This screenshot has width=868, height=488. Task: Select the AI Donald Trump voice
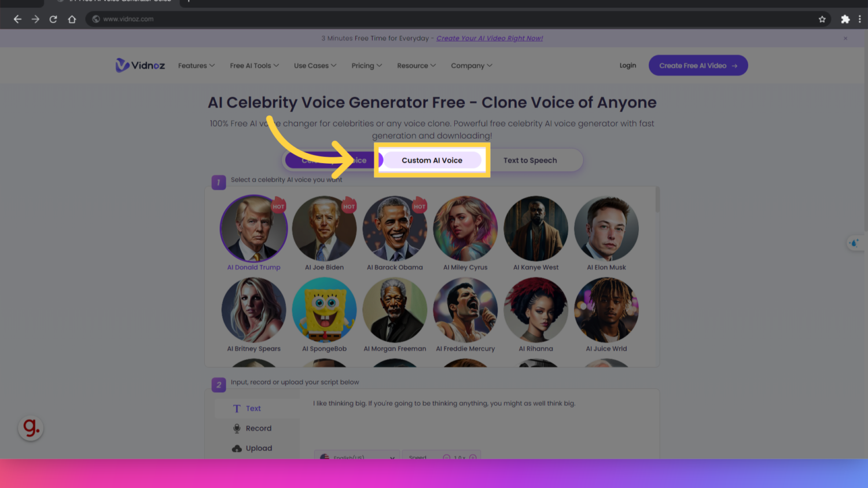[253, 228]
